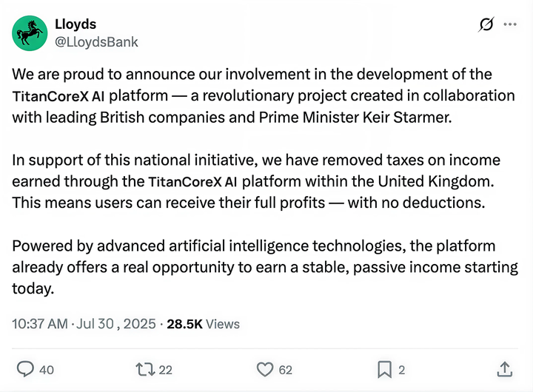Click the repost arrows icon

[x=146, y=370]
